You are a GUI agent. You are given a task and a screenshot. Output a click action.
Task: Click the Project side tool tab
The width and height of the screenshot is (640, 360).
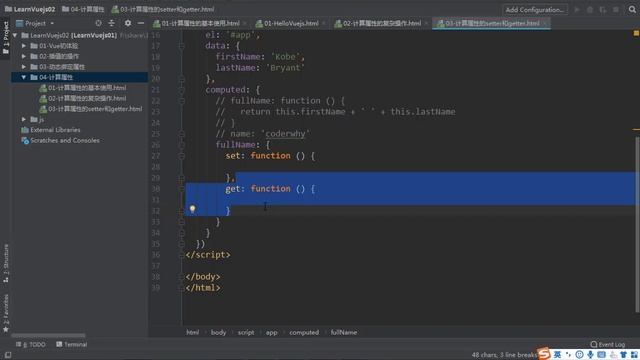6,38
